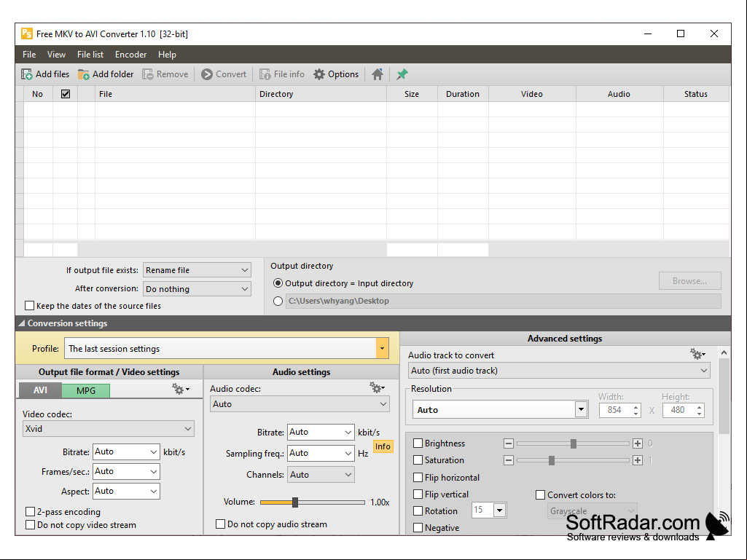747x560 pixels.
Task: Check Do not copy audio stream
Action: (220, 524)
